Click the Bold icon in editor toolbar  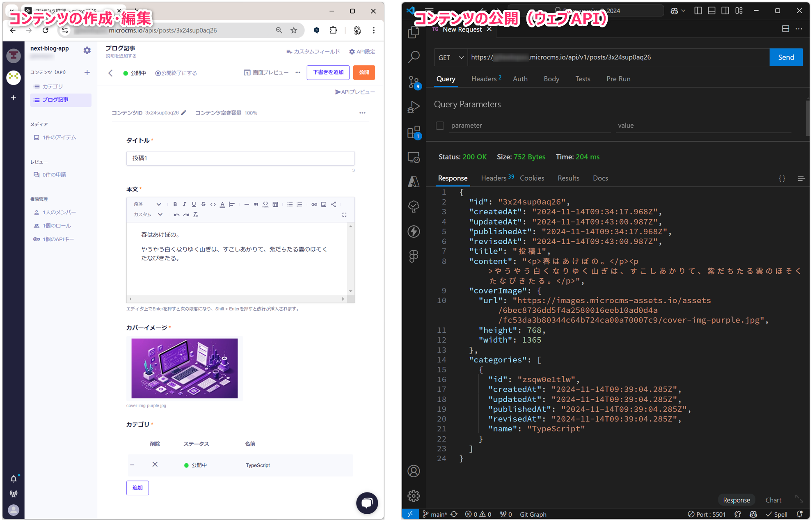175,204
